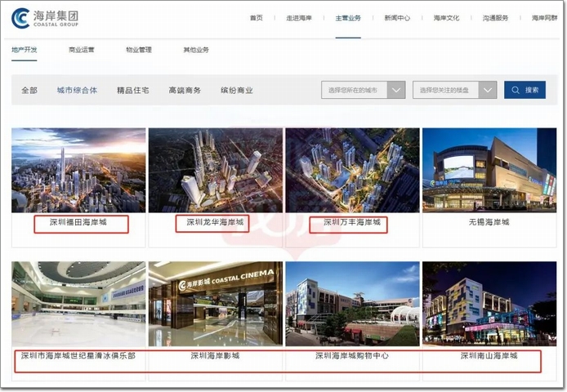Open the city selection dropdown arrow

[396, 90]
